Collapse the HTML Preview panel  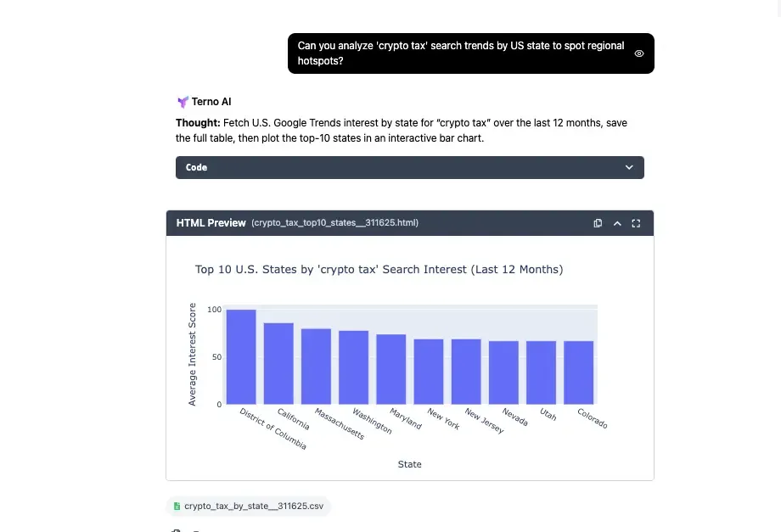617,223
